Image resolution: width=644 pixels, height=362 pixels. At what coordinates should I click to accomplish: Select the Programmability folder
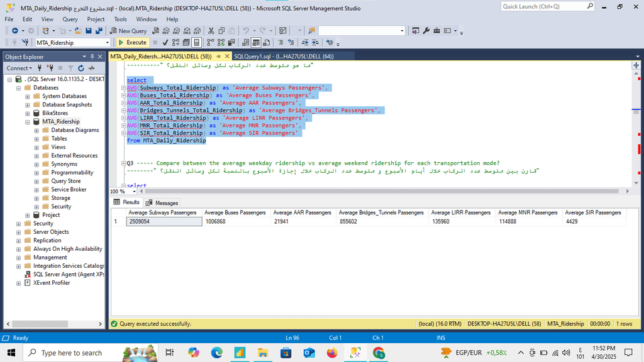click(72, 172)
